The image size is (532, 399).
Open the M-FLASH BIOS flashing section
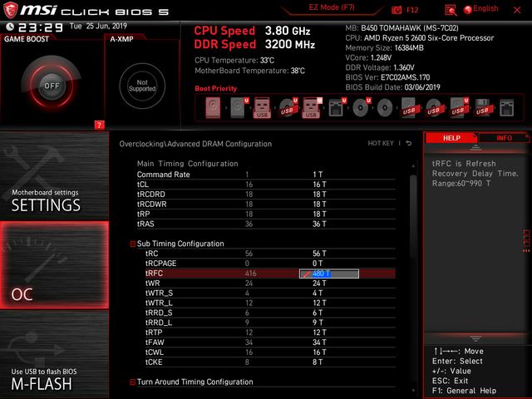(x=54, y=354)
